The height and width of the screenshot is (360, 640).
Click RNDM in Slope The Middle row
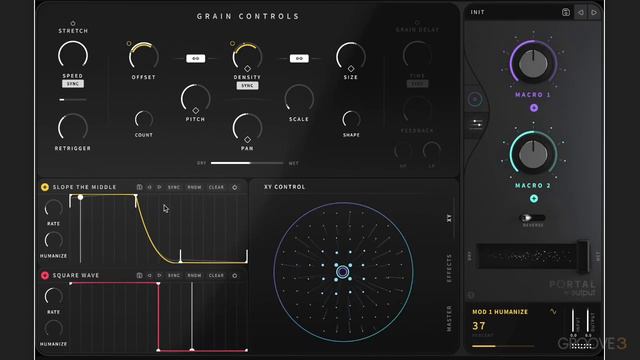[x=194, y=187]
